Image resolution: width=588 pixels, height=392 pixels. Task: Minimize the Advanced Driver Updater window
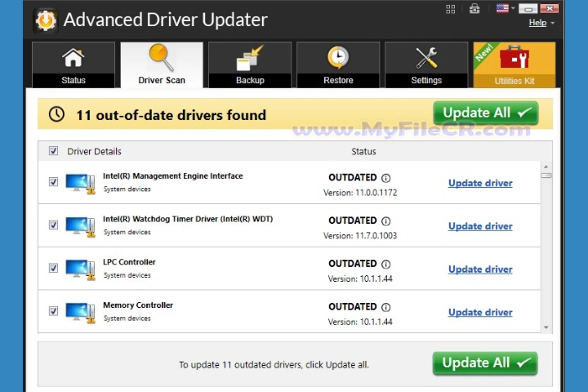click(x=528, y=9)
